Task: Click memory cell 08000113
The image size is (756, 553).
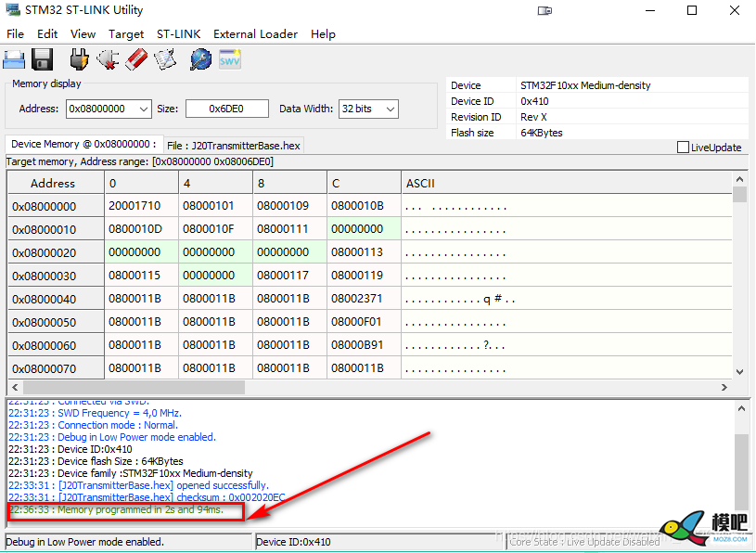Action: coord(364,252)
